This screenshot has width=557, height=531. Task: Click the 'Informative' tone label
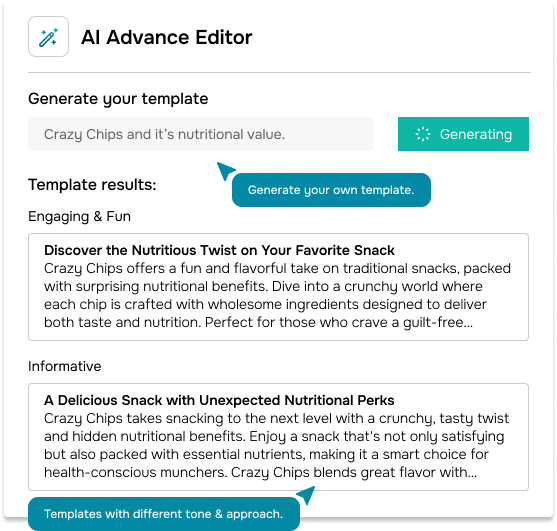point(65,366)
